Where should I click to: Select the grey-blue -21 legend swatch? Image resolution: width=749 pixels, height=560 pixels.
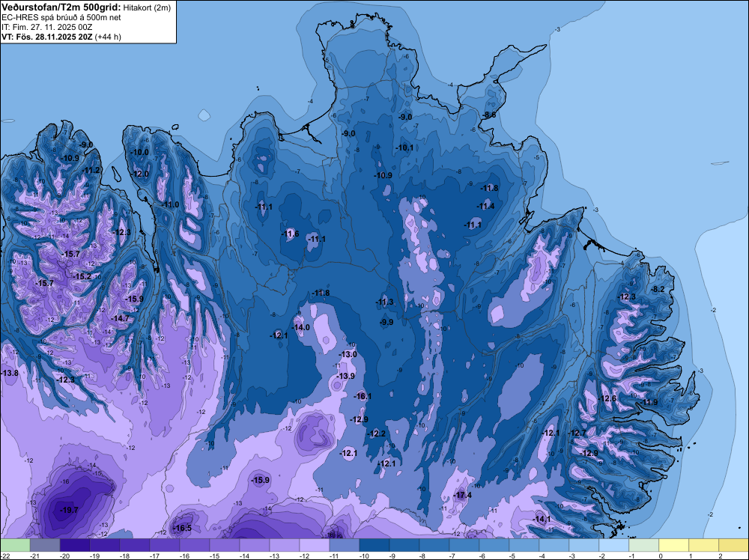coord(44,545)
